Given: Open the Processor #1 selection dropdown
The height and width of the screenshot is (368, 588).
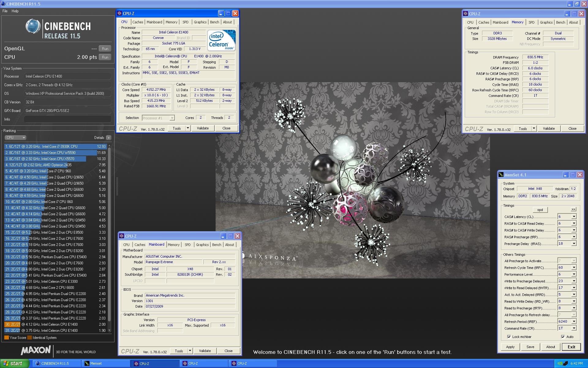Looking at the screenshot, I should coord(172,118).
